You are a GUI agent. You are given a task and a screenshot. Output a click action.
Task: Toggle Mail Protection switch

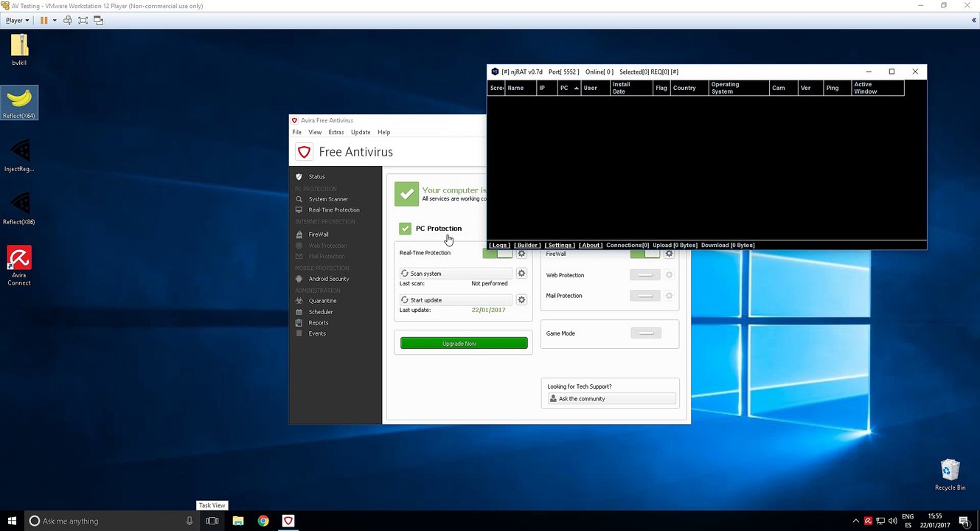[x=645, y=296]
